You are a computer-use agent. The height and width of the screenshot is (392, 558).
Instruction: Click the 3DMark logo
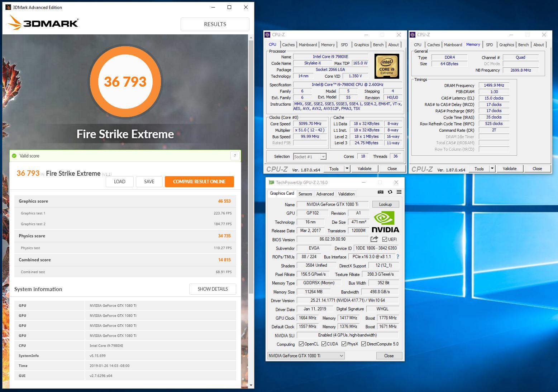[x=43, y=23]
